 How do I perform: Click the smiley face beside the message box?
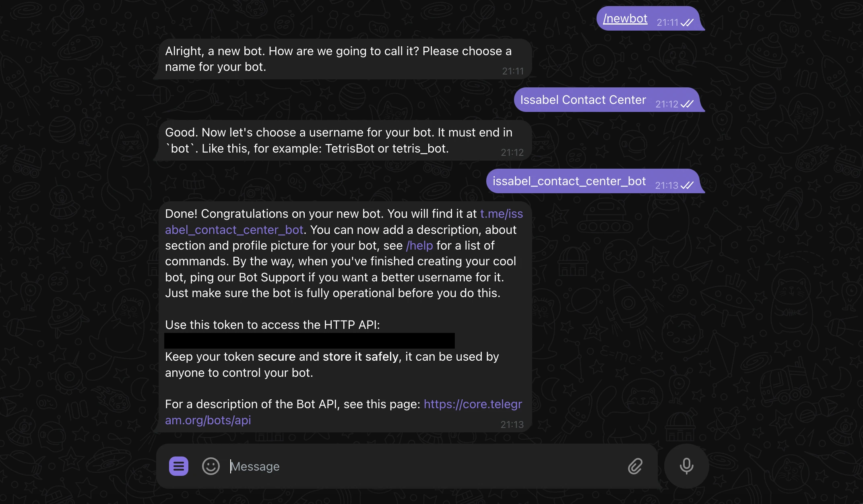click(211, 466)
